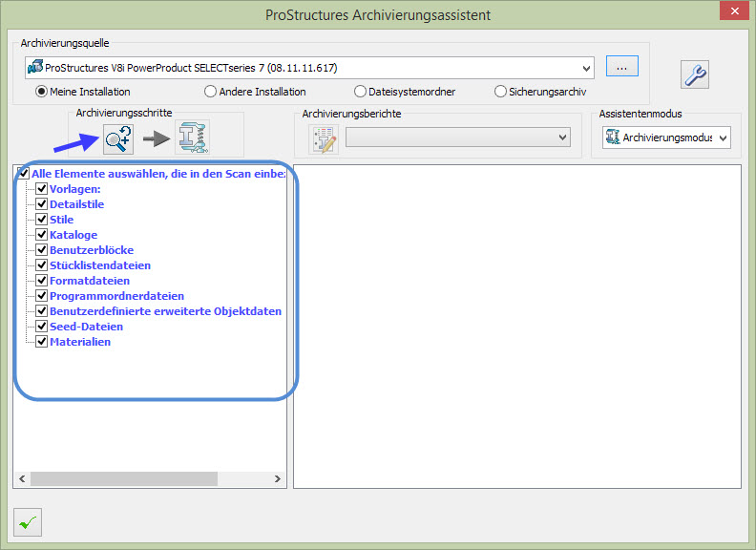Viewport: 756px width, 550px height.
Task: Toggle Alle Elemente auswählen checkbox
Action: pos(23,173)
